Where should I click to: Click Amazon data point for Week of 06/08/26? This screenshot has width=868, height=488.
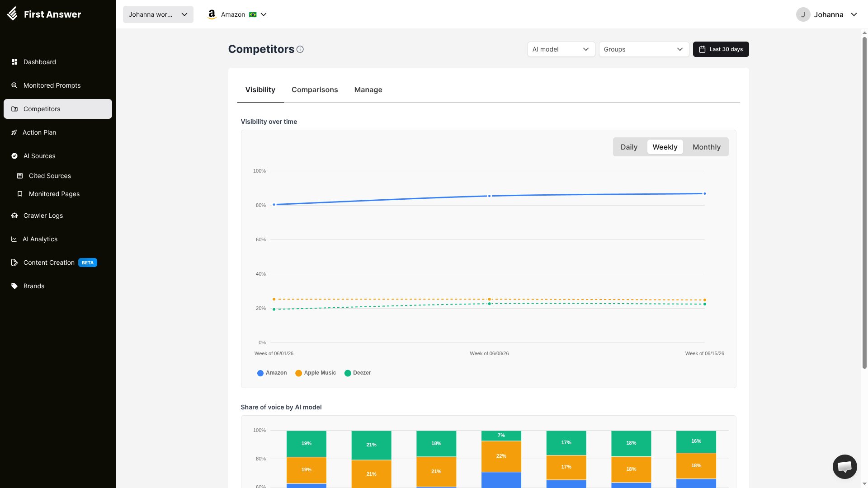coord(489,196)
